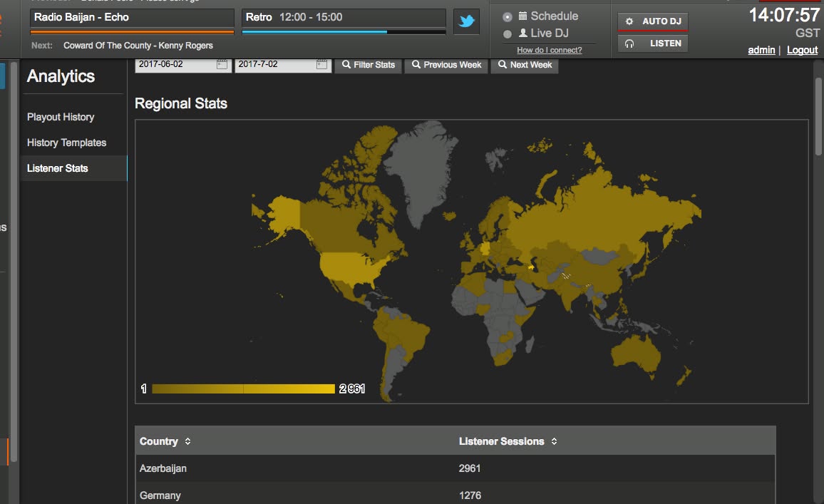Click magnifier icon on Filter Stats

click(x=346, y=65)
